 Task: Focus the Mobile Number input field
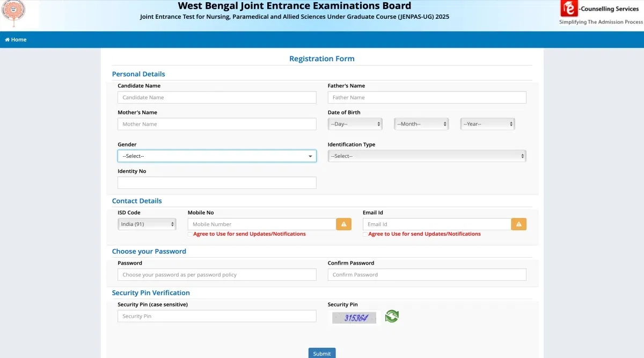262,224
